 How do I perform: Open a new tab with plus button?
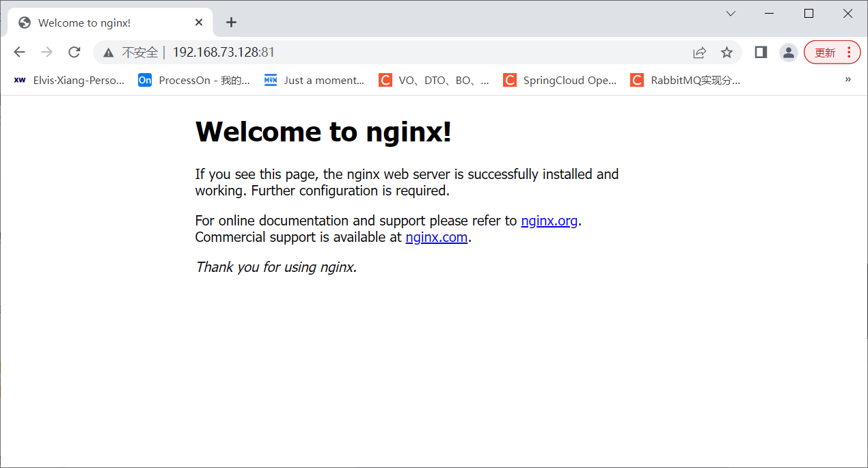231,23
